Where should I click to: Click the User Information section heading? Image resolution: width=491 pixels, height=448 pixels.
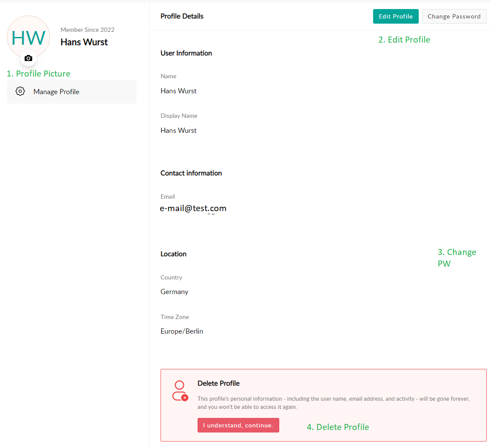tap(186, 53)
